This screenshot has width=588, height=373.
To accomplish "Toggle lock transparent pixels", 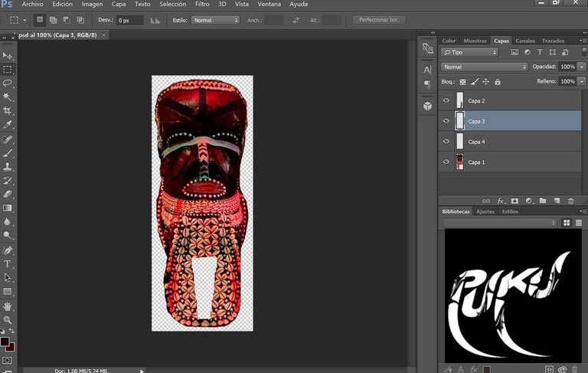I will click(462, 82).
